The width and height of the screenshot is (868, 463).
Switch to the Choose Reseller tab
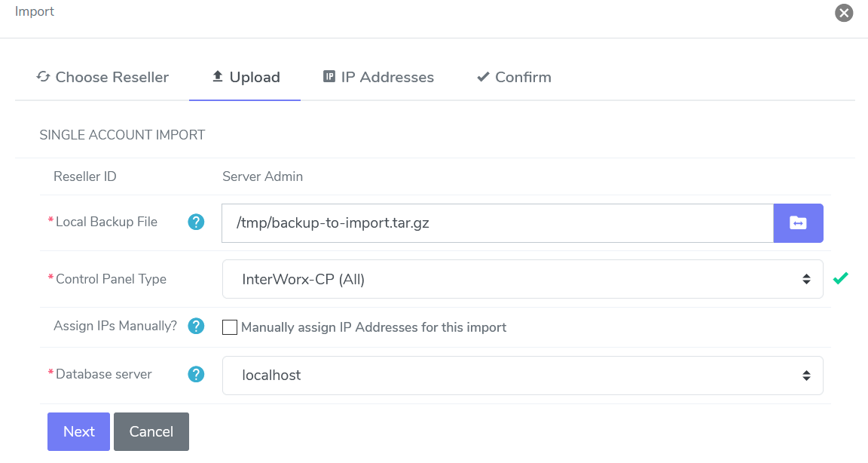pos(102,77)
